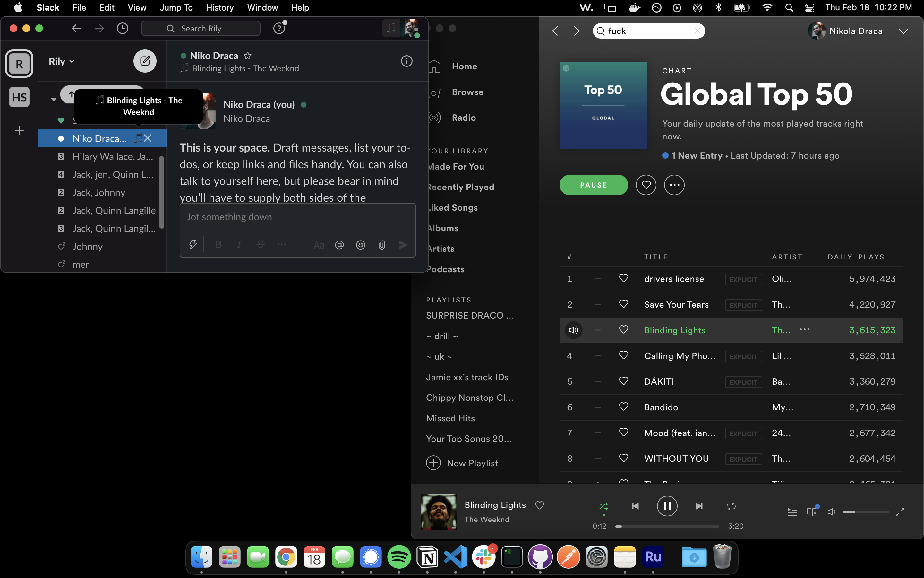
Task: Send message arrow in Slack
Action: pos(403,245)
